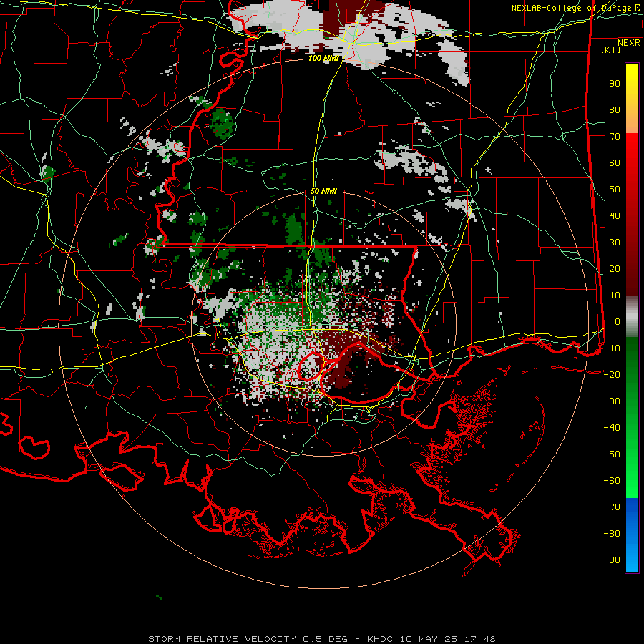Click the 90 value on velocity scale

[x=615, y=84]
